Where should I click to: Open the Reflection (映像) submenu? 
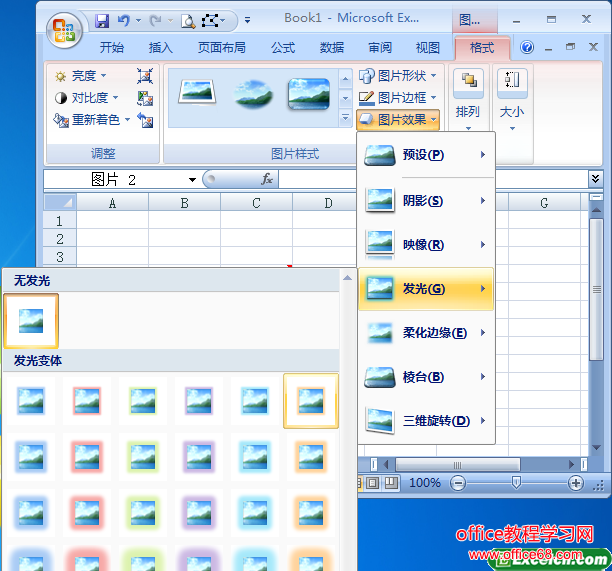point(426,245)
